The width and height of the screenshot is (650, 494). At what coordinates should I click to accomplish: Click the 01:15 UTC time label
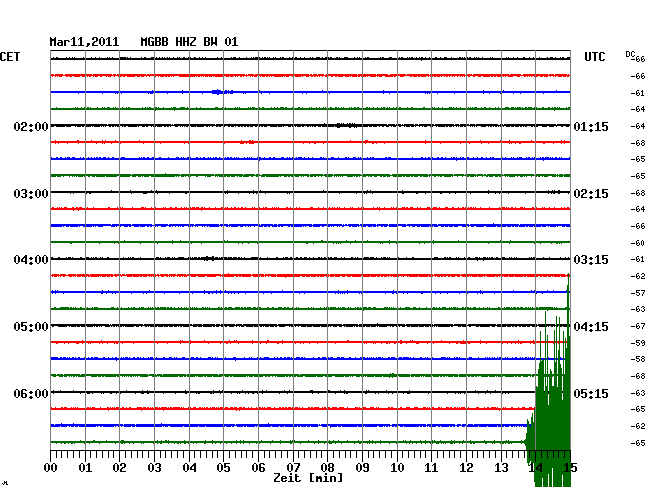[x=591, y=126]
